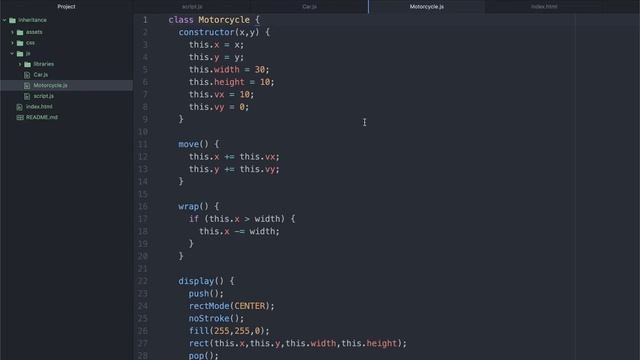Viewport: 640px width, 360px height.
Task: Click 'this.x -= width;' code line
Action: tap(239, 231)
